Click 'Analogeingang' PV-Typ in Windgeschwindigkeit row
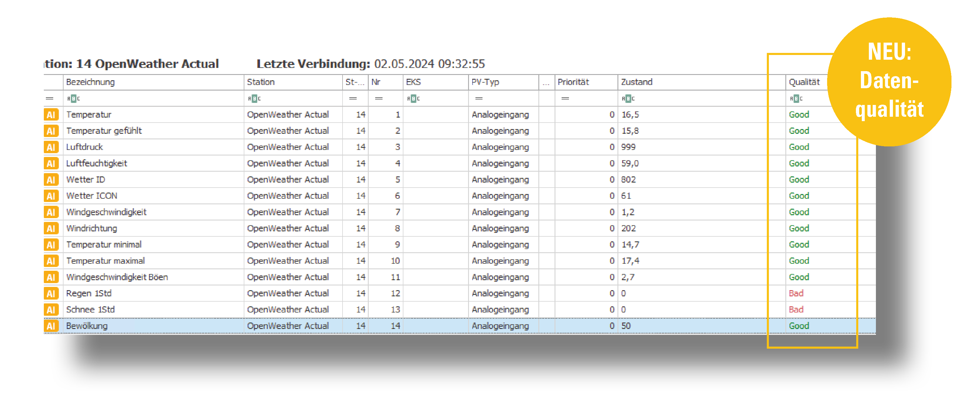This screenshot has height=396, width=980. (x=500, y=212)
